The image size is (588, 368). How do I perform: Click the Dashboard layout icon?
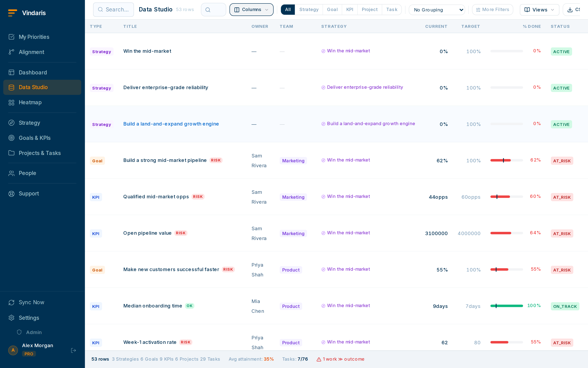(11, 72)
